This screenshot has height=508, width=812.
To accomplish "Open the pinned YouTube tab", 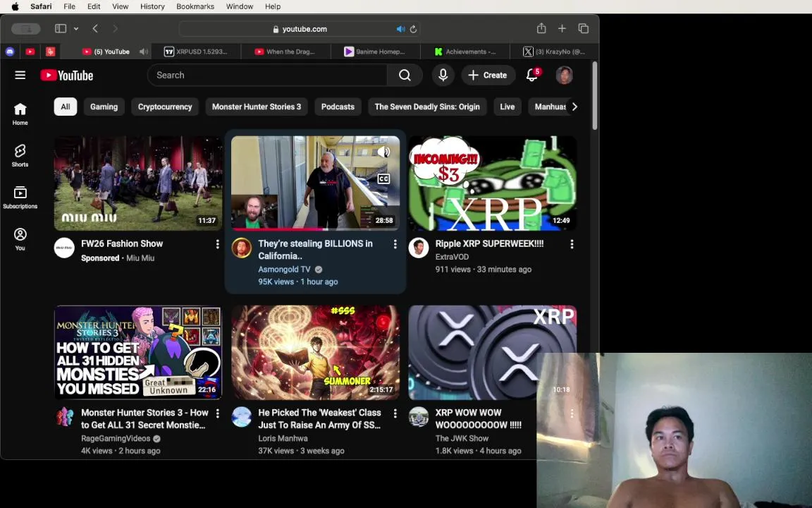I will [x=30, y=52].
